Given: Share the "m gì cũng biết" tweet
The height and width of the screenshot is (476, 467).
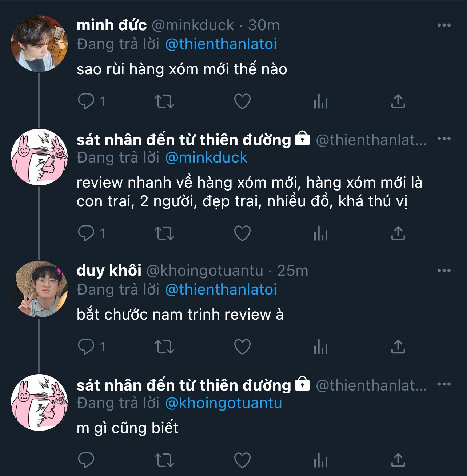Looking at the screenshot, I should click(398, 460).
